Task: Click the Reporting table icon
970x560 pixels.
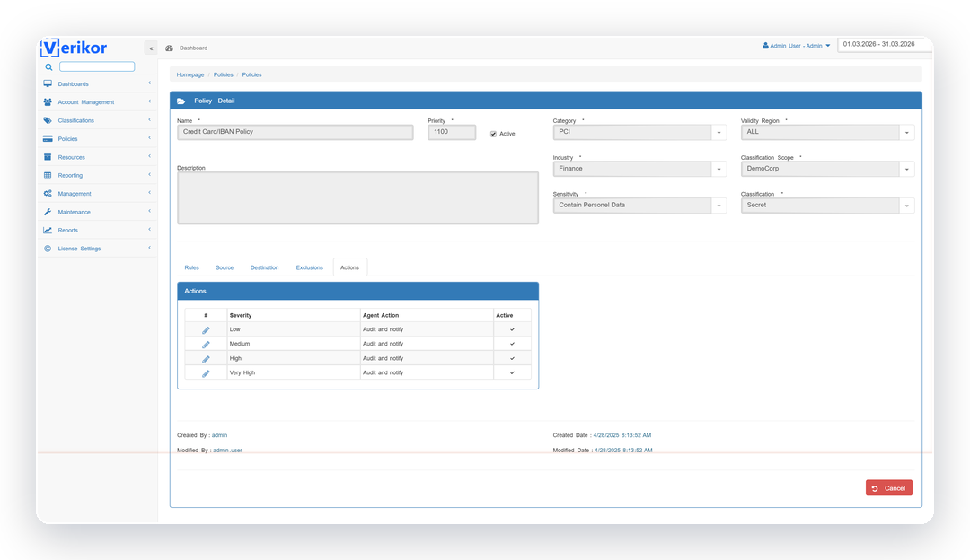Action: (48, 176)
